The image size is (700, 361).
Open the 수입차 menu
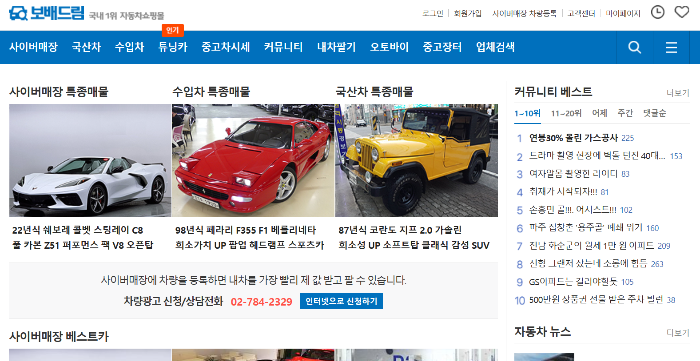click(129, 47)
